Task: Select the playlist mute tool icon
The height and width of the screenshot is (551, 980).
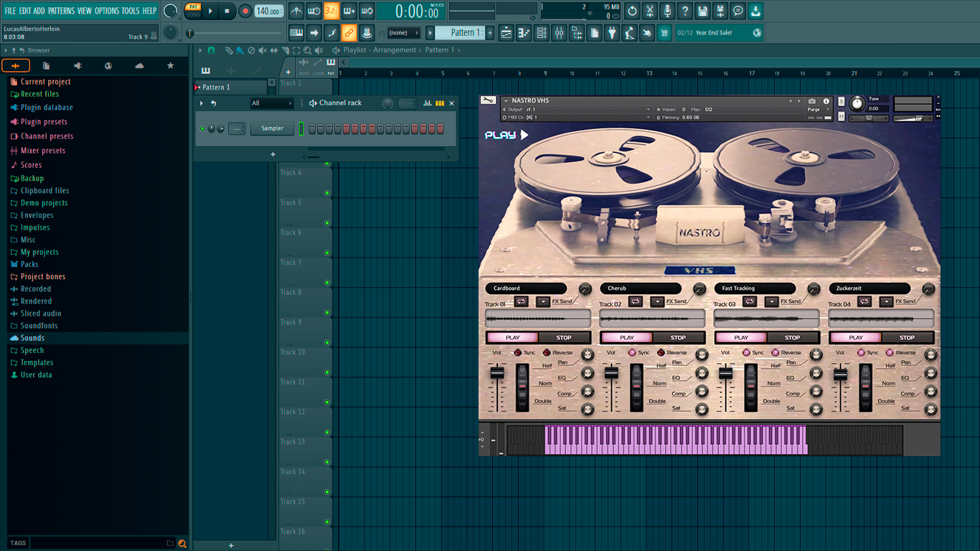Action: (x=262, y=50)
